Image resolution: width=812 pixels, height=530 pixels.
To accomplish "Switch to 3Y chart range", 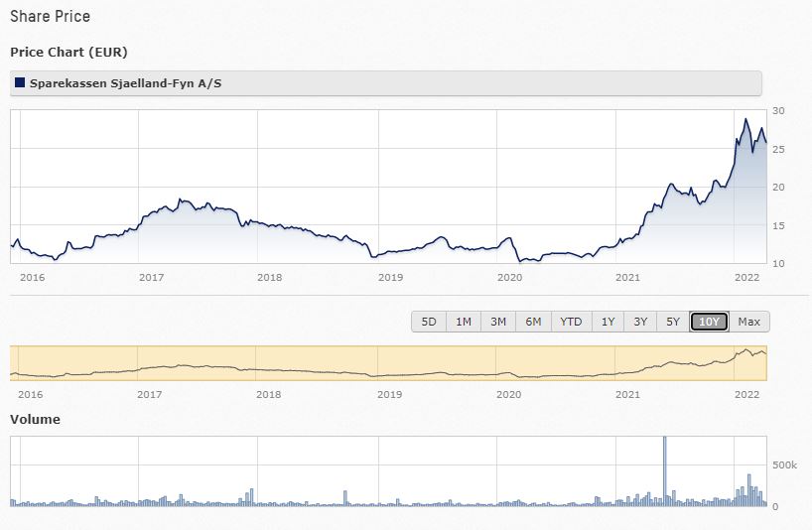I will pos(640,322).
